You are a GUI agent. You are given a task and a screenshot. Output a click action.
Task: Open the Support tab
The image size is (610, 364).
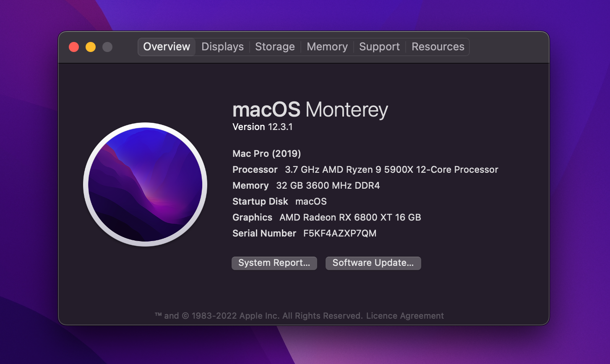click(x=379, y=47)
